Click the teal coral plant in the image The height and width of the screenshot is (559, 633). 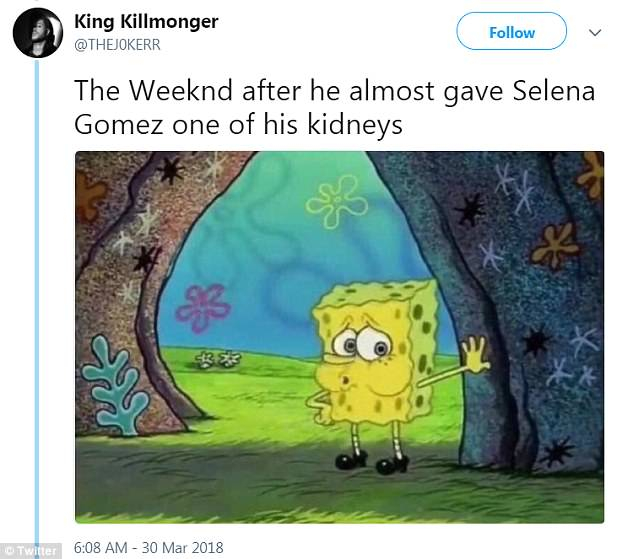114,385
